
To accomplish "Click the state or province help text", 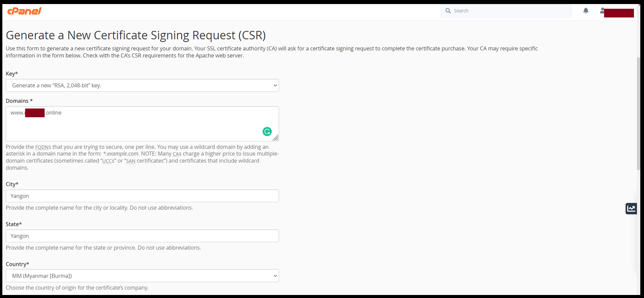I will coord(103,248).
